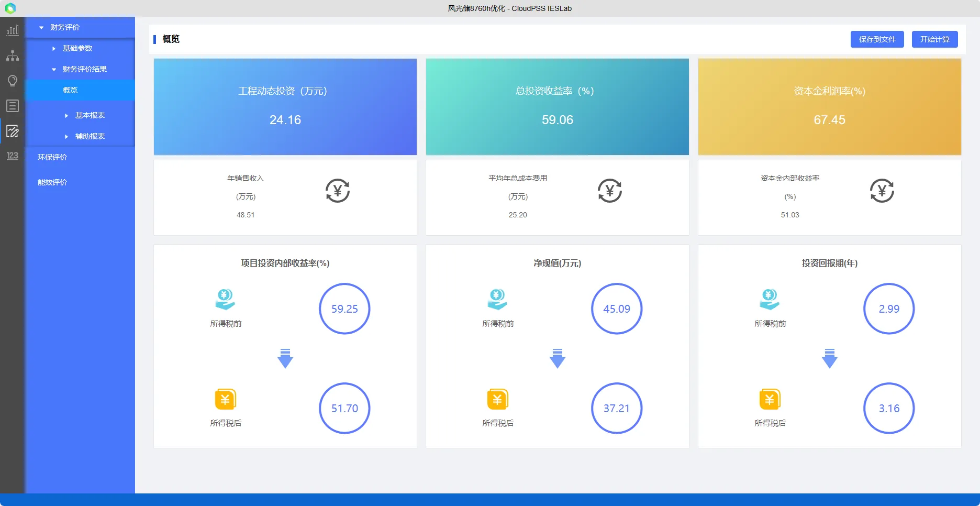Click 所得税后 yellow yen icon under 项目投资内部收益率
The width and height of the screenshot is (980, 506).
coord(226,399)
